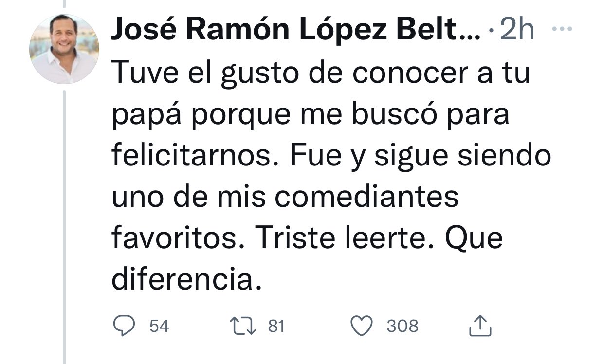604x364 pixels.
Task: Click the like count of 308
Action: coord(403,326)
